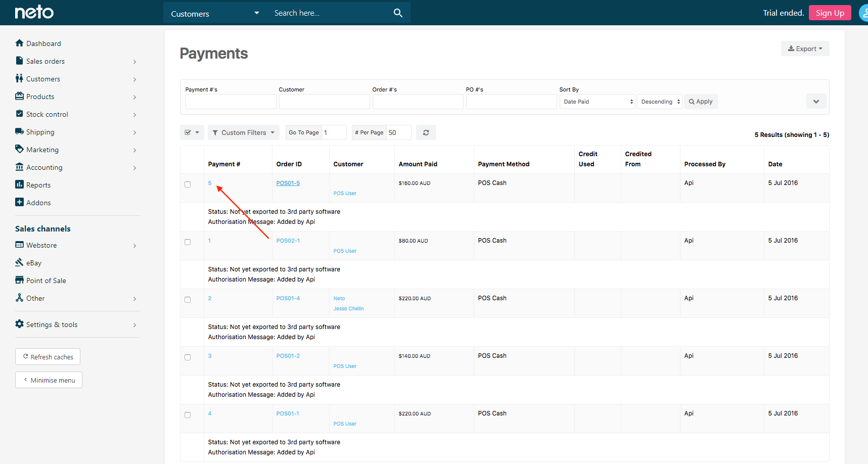868x464 pixels.
Task: Tick the checkbox for payment 1
Action: coord(188,242)
